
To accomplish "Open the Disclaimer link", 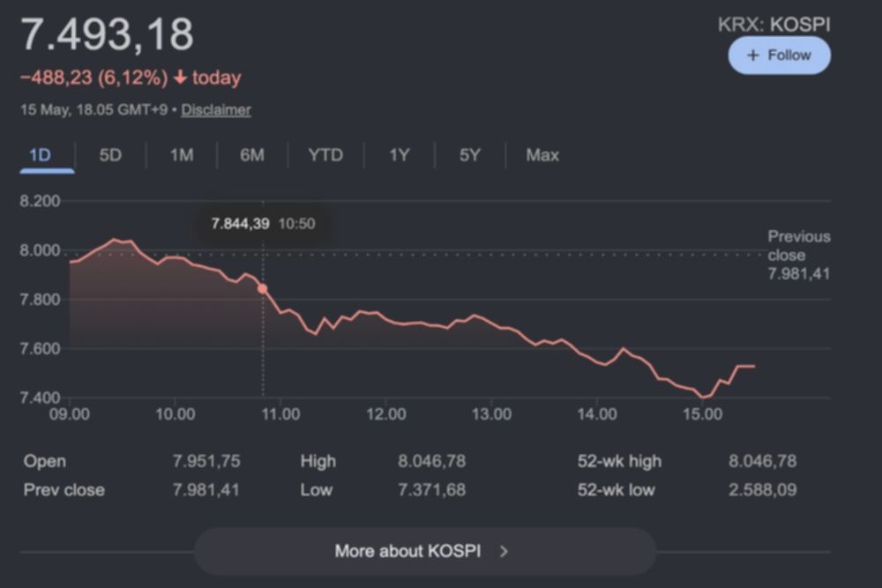I will pyautogui.click(x=216, y=109).
